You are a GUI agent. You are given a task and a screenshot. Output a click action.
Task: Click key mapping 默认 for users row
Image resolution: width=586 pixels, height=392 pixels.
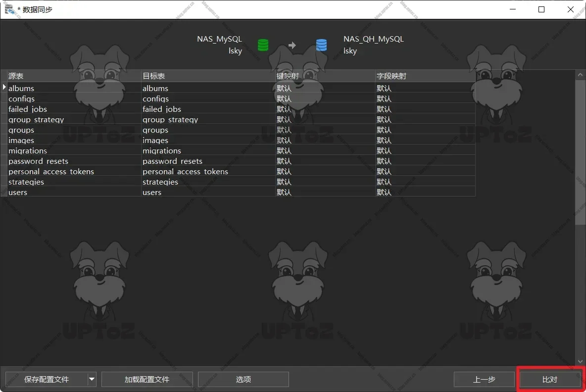[325, 193]
